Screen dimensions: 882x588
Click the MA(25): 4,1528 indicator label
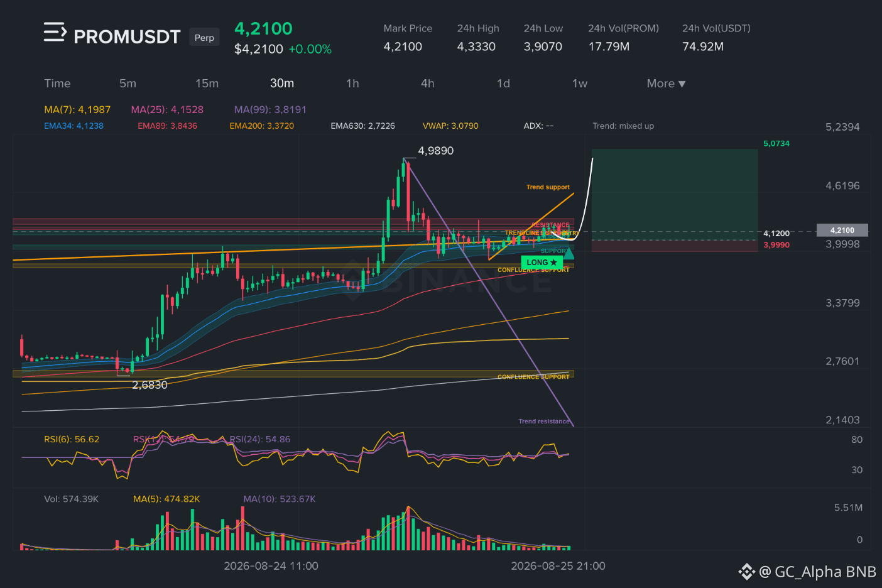(167, 109)
